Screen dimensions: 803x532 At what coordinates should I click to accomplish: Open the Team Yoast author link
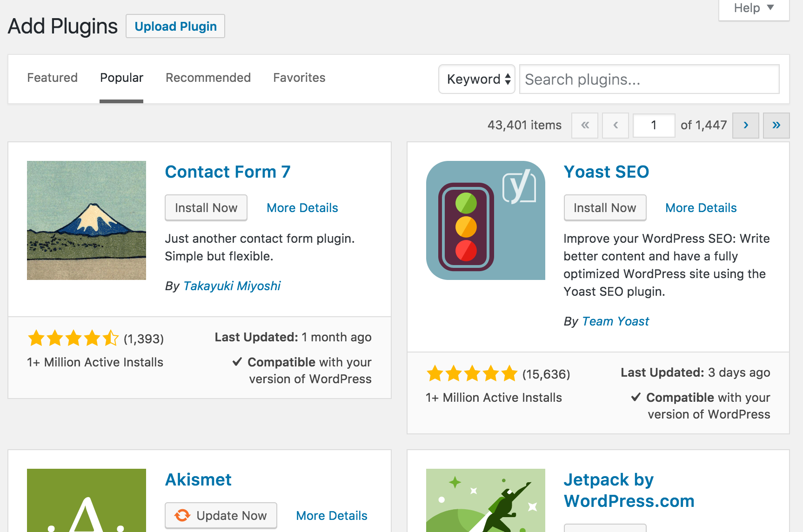[x=616, y=321]
